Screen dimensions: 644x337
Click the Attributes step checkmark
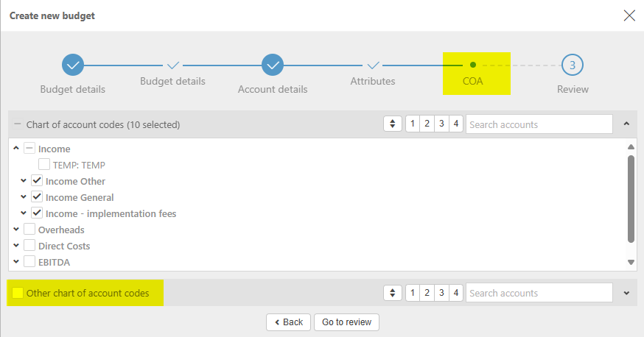(x=373, y=65)
